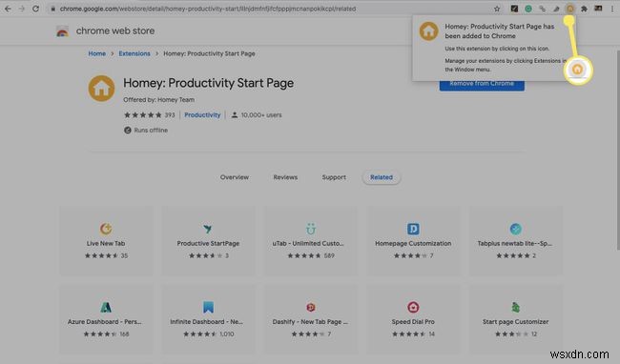Screen dimensions: 620x364
Task: Click the Homey icon in the popup
Action: [x=428, y=31]
